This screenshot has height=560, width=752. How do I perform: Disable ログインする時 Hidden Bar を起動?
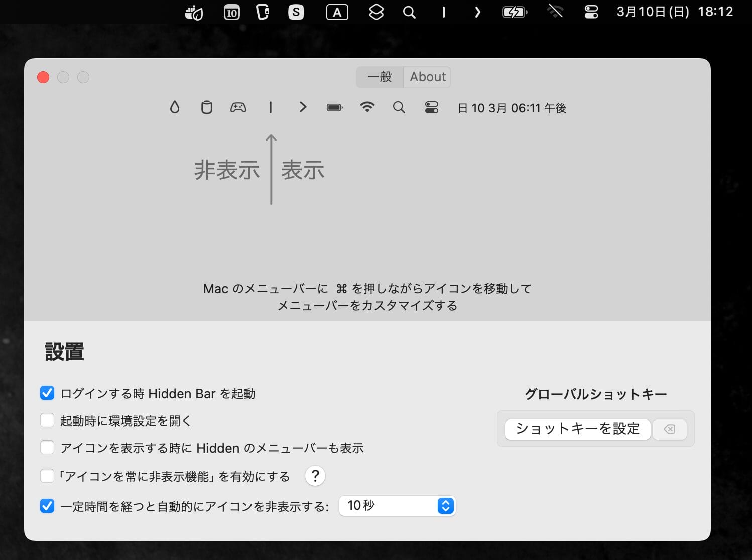[x=47, y=393]
